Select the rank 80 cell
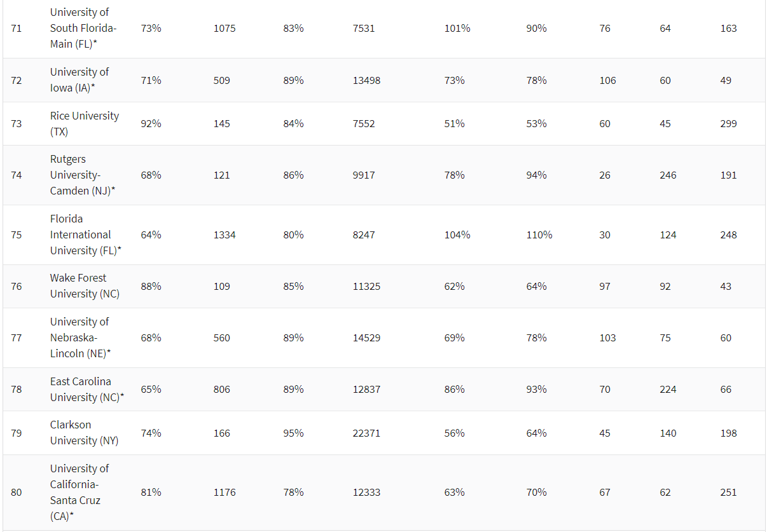Image resolution: width=767 pixels, height=532 pixels. [x=17, y=492]
